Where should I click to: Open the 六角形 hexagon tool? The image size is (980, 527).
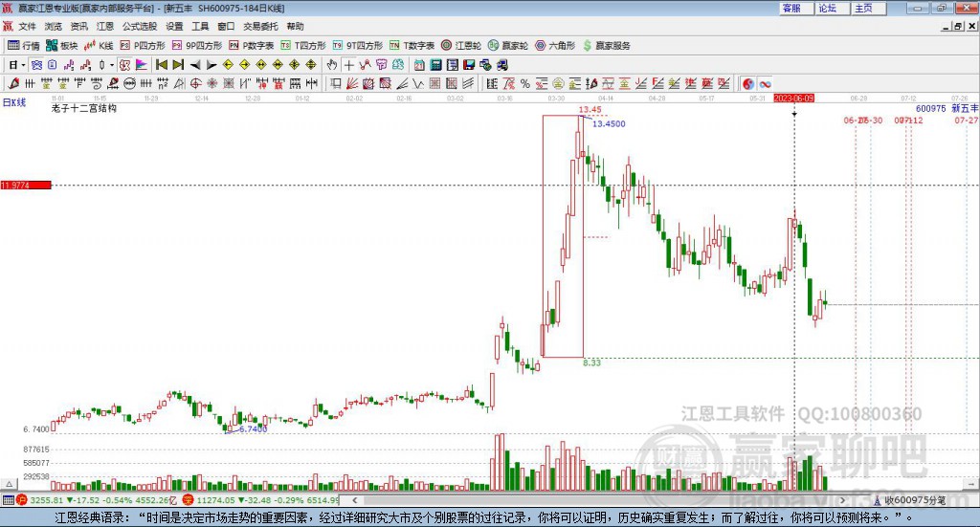[555, 46]
